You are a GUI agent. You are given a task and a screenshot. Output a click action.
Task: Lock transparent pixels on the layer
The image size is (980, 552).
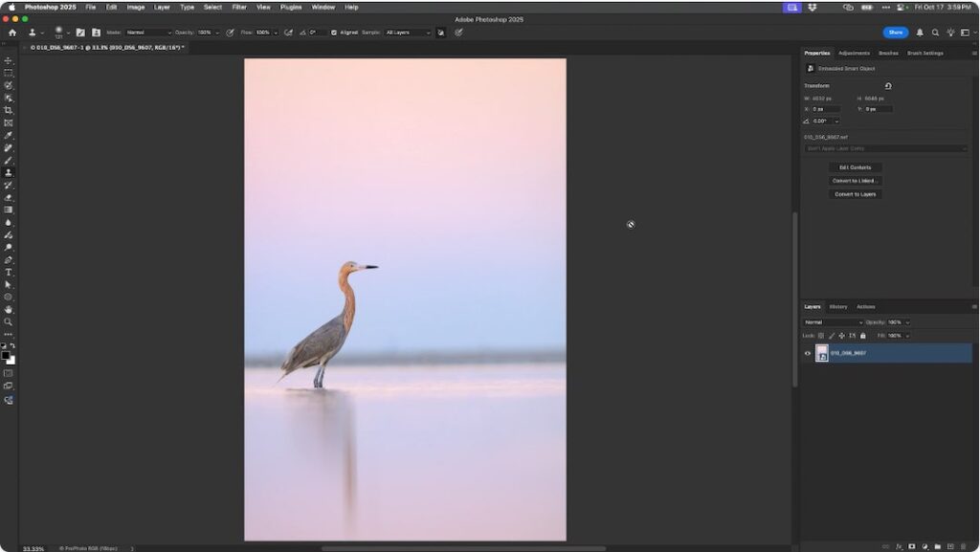[x=821, y=335]
